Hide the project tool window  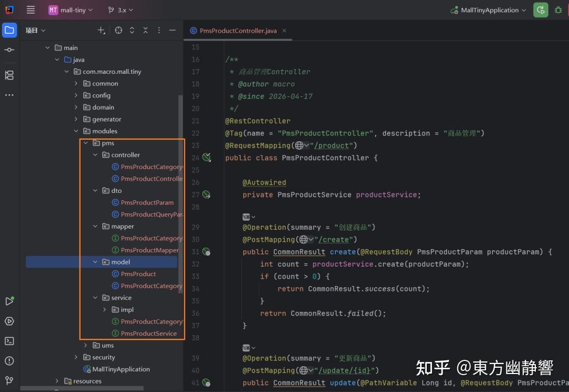(x=172, y=31)
